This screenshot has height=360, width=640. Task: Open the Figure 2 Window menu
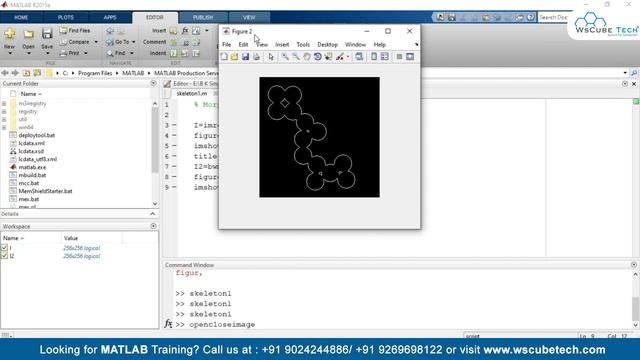[355, 44]
